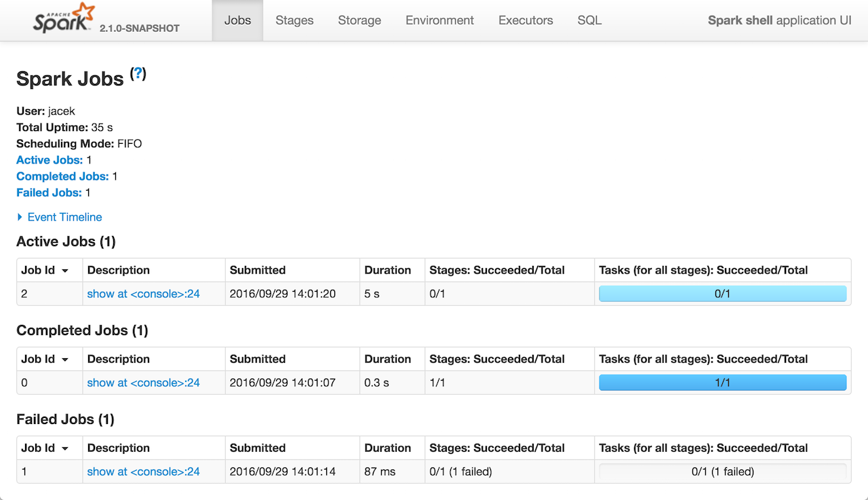Image resolution: width=868 pixels, height=500 pixels.
Task: Open failed job 1 description link
Action: (143, 472)
